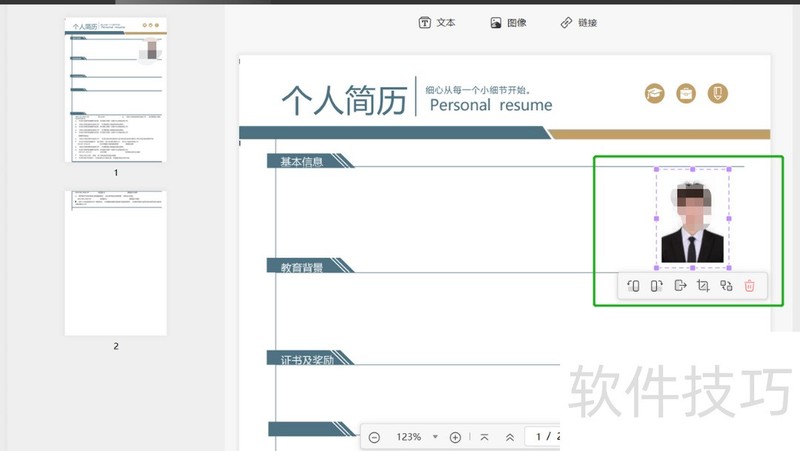Rotate the selected photo clockwise
The image size is (800, 451).
(x=657, y=286)
